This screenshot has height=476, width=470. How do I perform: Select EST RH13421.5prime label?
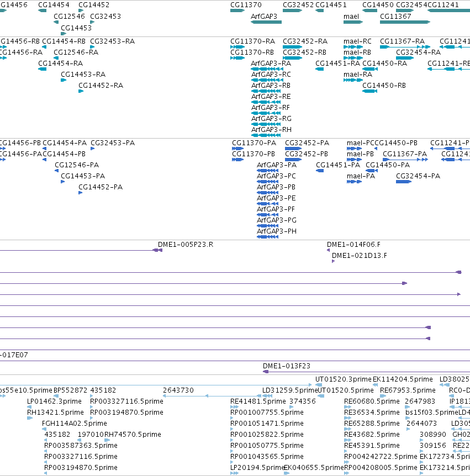[x=55, y=412]
